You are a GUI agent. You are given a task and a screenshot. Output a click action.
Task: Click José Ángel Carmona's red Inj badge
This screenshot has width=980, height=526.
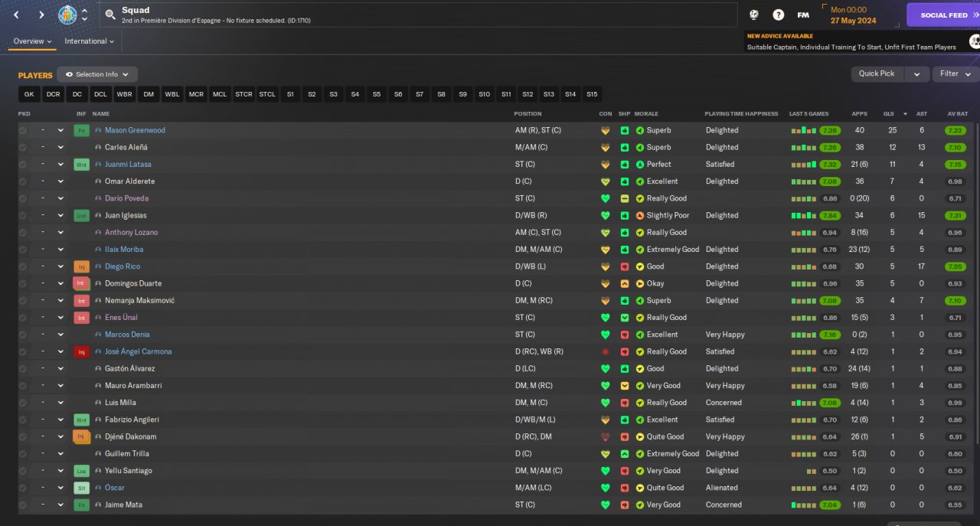(x=81, y=351)
